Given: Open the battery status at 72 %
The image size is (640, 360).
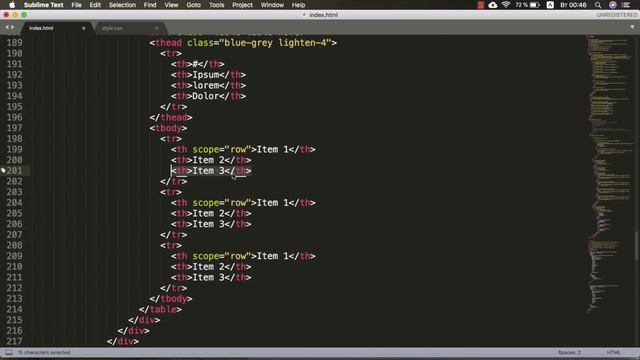Looking at the screenshot, I should click(x=527, y=5).
